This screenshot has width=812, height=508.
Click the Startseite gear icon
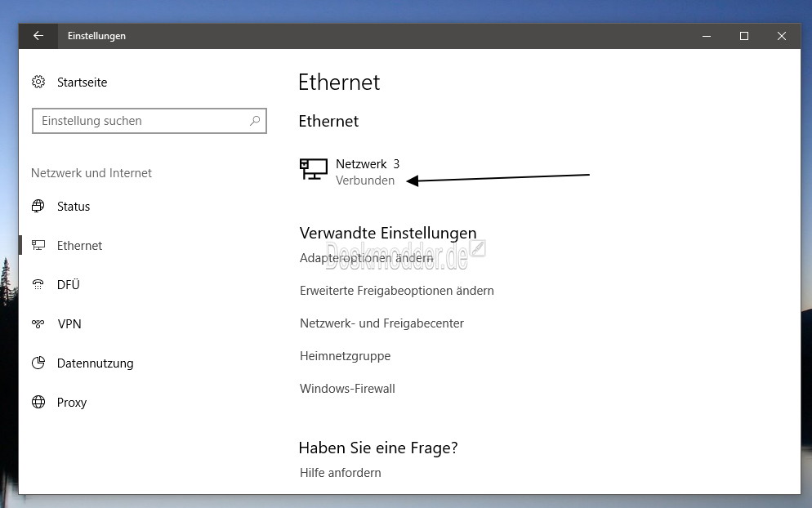tap(38, 82)
